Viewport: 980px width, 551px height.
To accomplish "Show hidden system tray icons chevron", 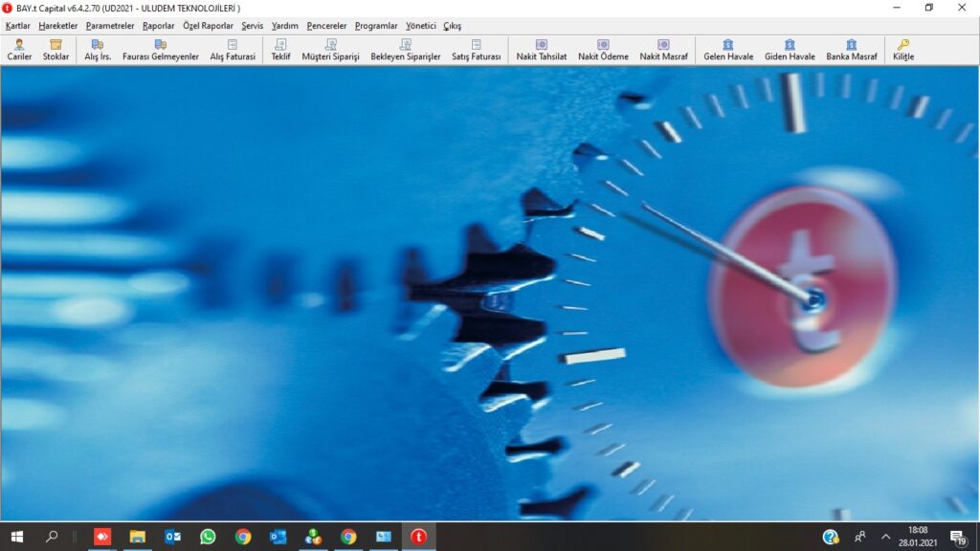I will (885, 537).
